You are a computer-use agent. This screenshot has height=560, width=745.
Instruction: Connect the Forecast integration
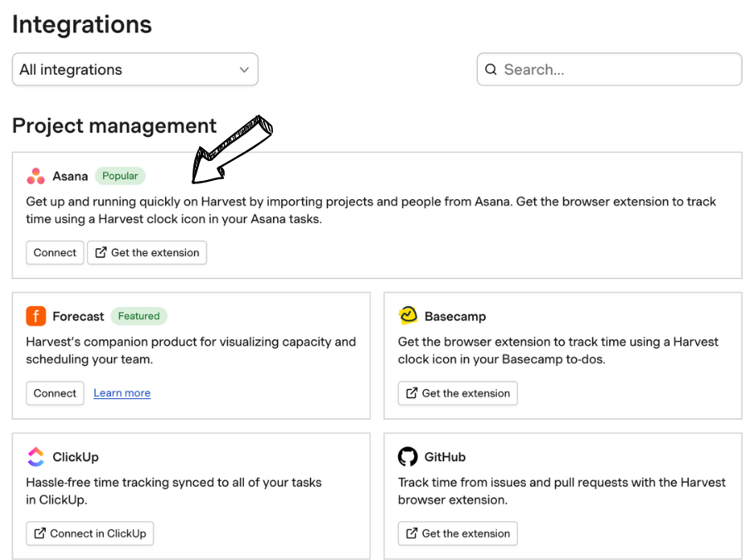[55, 392]
